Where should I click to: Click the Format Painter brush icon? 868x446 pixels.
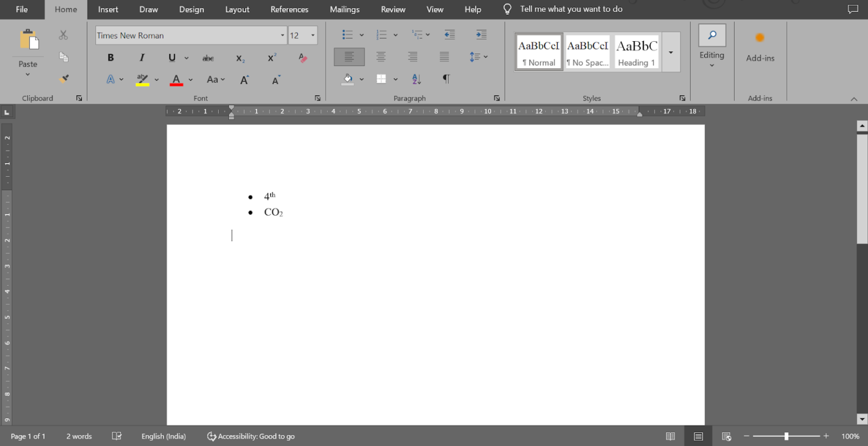64,79
